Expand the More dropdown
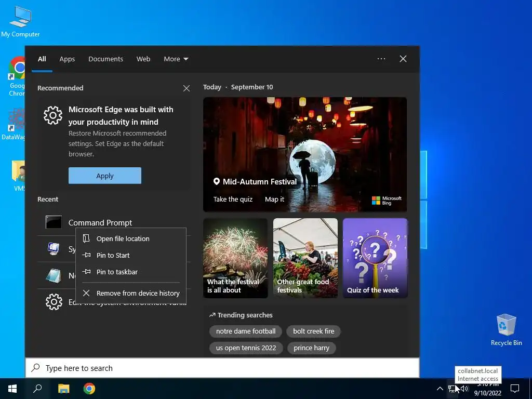The height and width of the screenshot is (399, 532). (x=176, y=59)
